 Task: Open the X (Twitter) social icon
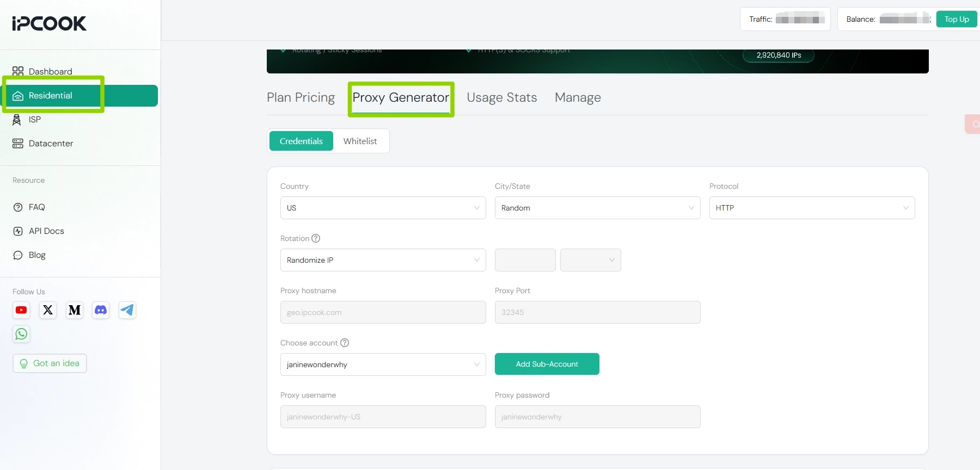pyautogui.click(x=48, y=310)
